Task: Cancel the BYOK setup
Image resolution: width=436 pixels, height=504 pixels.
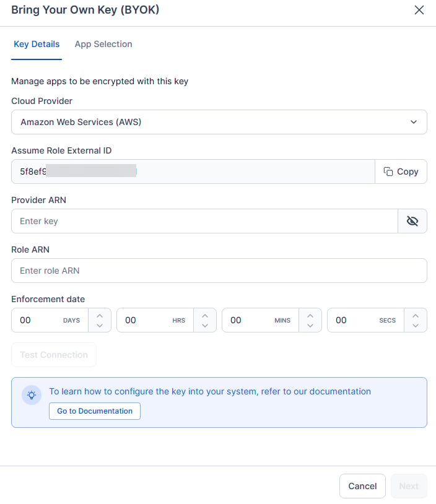Action: tap(362, 486)
